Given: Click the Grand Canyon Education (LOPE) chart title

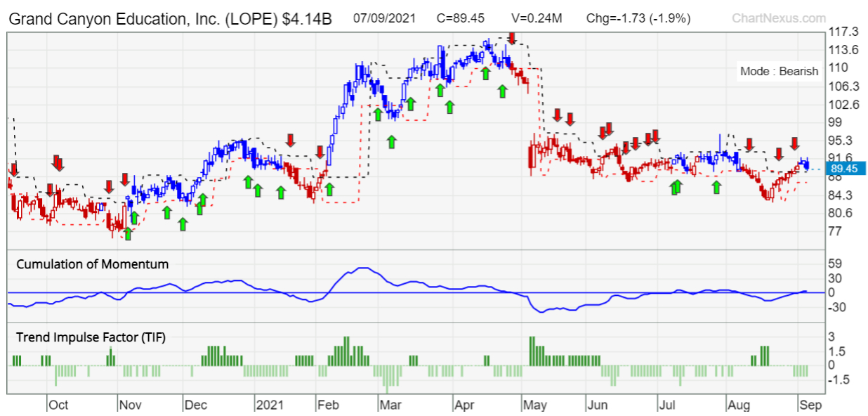Looking at the screenshot, I should 169,18.
